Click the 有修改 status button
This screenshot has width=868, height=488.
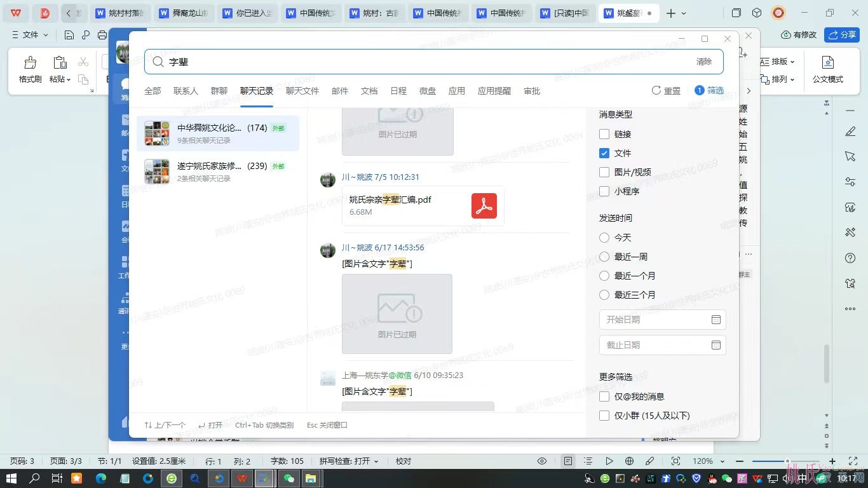[799, 35]
